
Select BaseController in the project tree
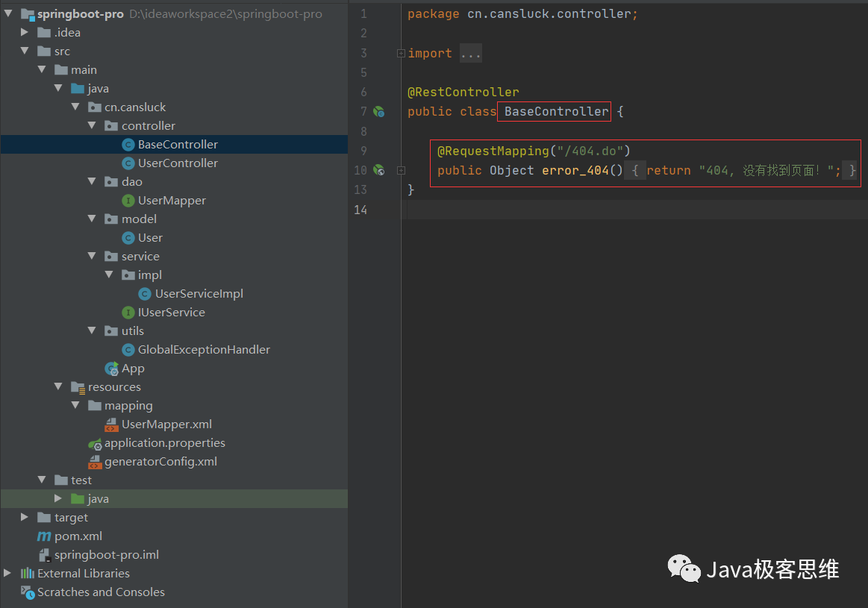(178, 145)
